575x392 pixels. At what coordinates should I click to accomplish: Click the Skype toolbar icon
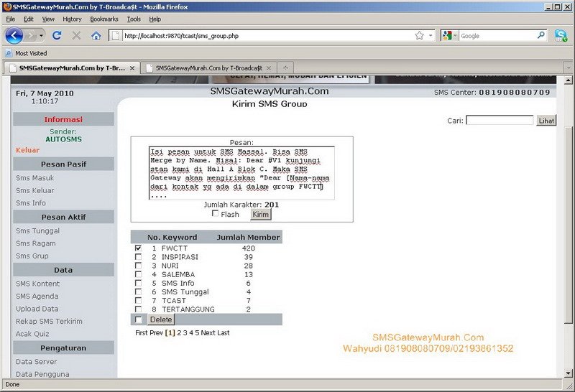point(561,35)
